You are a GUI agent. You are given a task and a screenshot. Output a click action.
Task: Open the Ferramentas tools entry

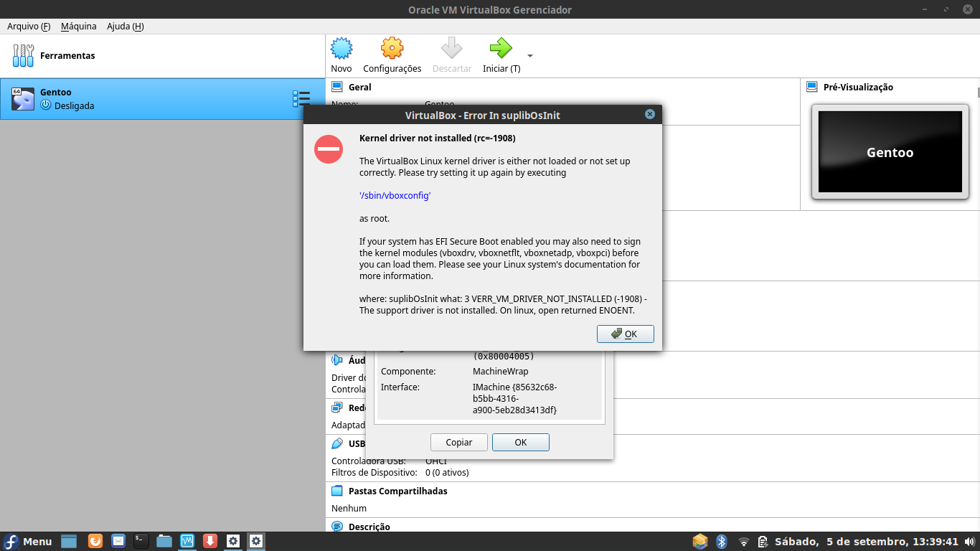[162, 56]
